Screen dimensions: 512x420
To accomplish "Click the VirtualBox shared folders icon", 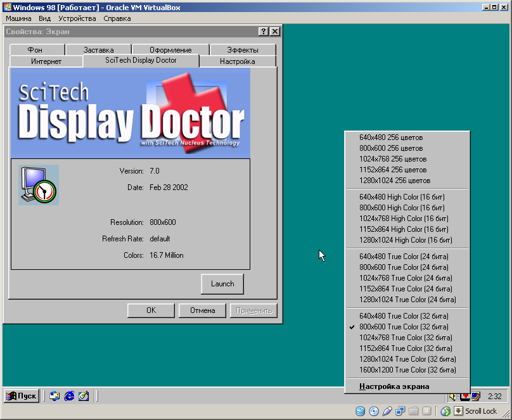I will [x=414, y=411].
